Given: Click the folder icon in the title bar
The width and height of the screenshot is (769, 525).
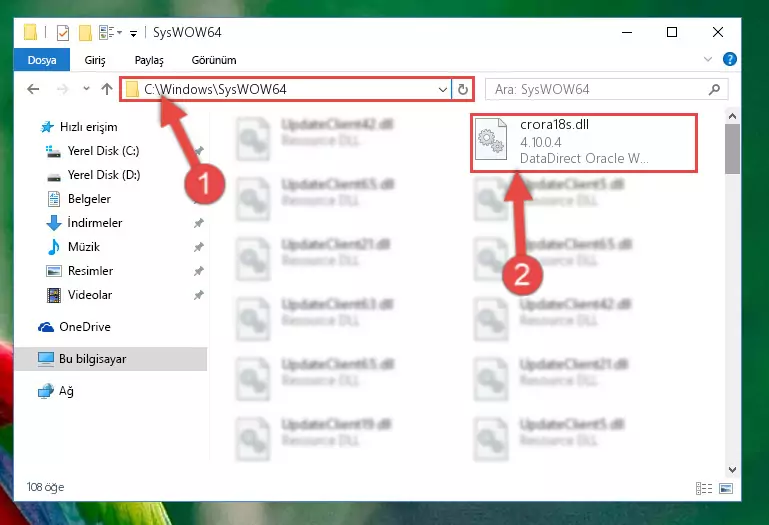Looking at the screenshot, I should coord(30,32).
